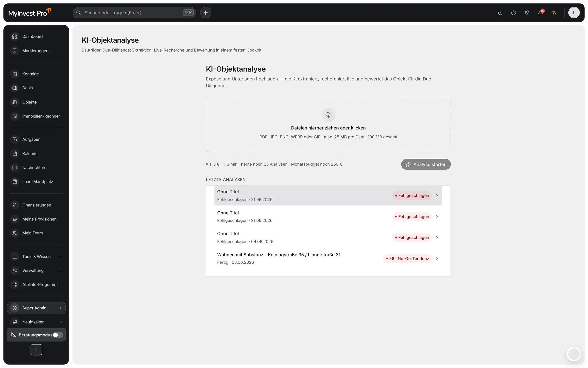Open Wohnen mit Substanz – Kolpingstraße 35 analysis
The width and height of the screenshot is (588, 368).
coord(328,259)
